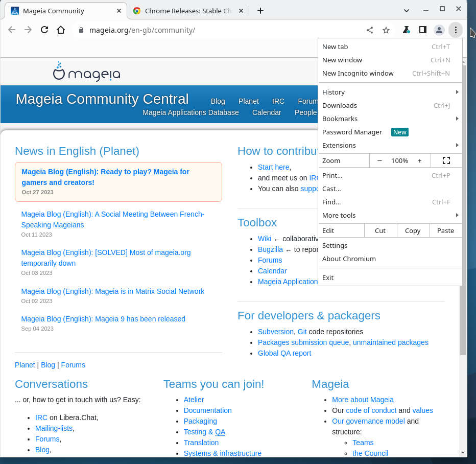This screenshot has width=476, height=464.
Task: Open 'Mageia 9 has been released' post
Action: 103,319
